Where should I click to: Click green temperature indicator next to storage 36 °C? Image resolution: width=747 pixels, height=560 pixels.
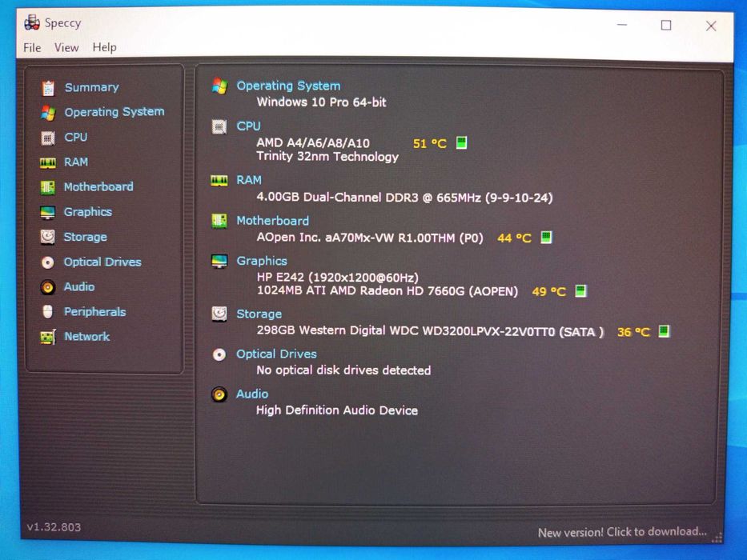pos(664,331)
